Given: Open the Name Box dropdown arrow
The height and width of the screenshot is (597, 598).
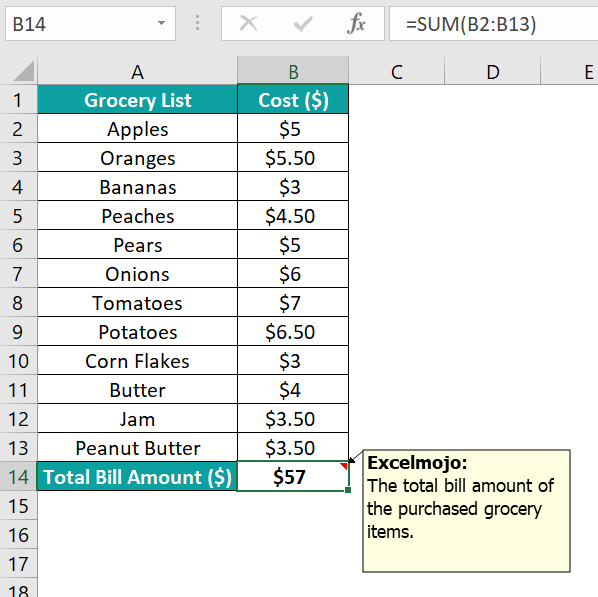Looking at the screenshot, I should (161, 23).
